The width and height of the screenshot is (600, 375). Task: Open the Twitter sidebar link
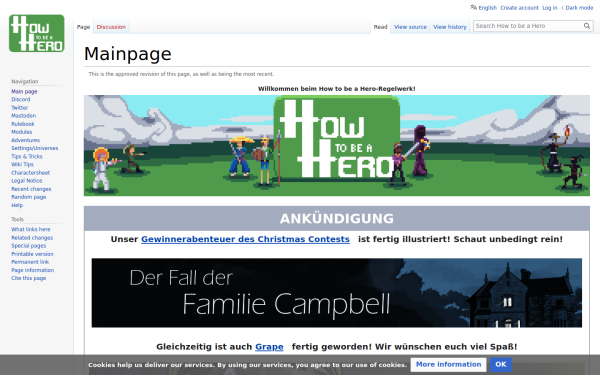[20, 108]
